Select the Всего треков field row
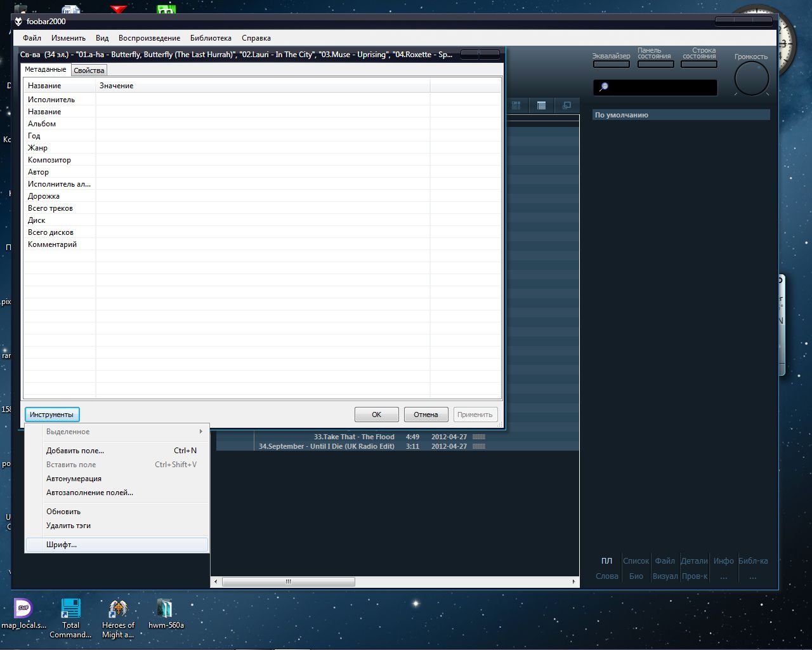 click(262, 208)
